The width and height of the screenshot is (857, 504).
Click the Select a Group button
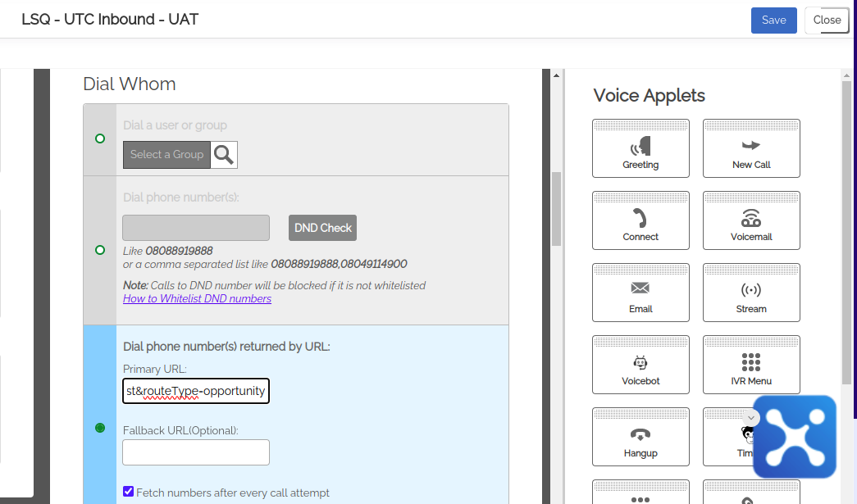point(166,155)
